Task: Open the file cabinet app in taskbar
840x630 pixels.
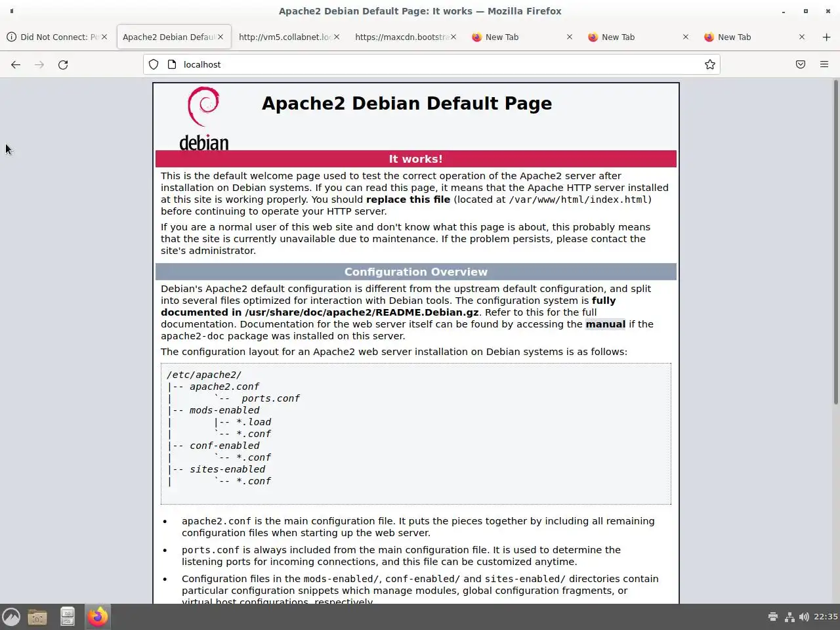Action: tap(67, 617)
